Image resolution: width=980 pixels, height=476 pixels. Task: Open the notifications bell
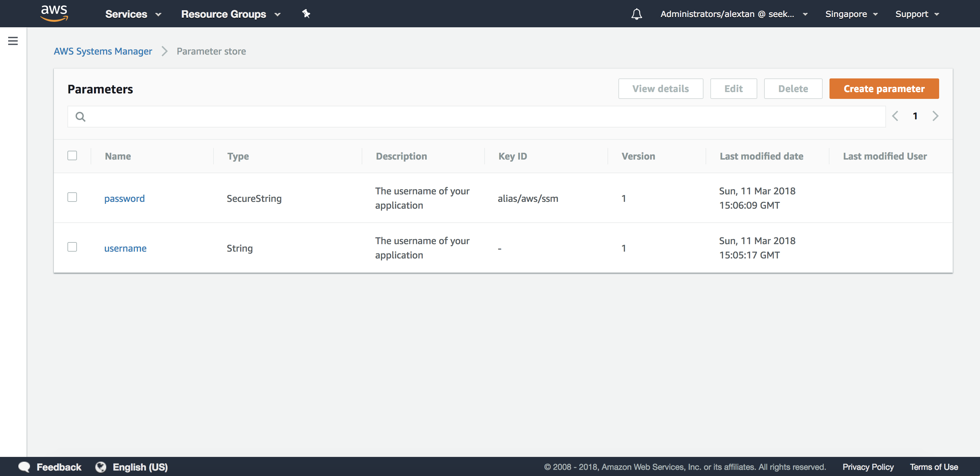coord(636,14)
